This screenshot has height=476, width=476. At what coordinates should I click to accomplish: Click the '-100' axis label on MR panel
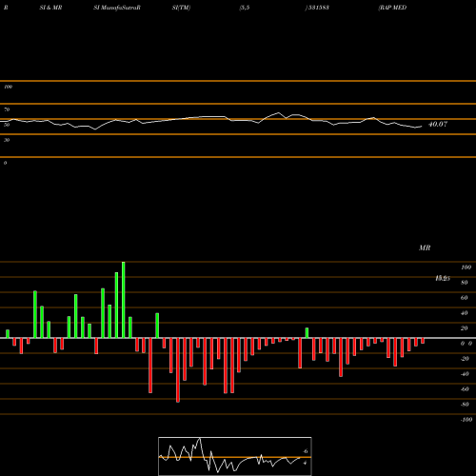click(x=466, y=420)
